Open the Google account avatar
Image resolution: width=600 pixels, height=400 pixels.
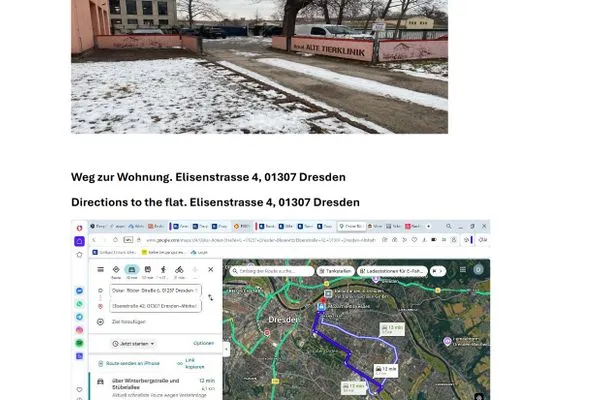478,269
